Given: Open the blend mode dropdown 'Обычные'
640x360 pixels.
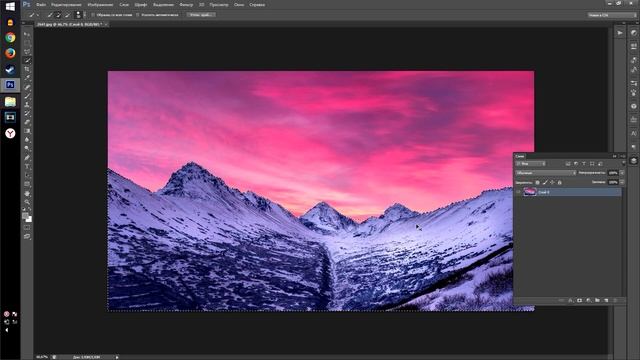Looking at the screenshot, I should [546, 173].
